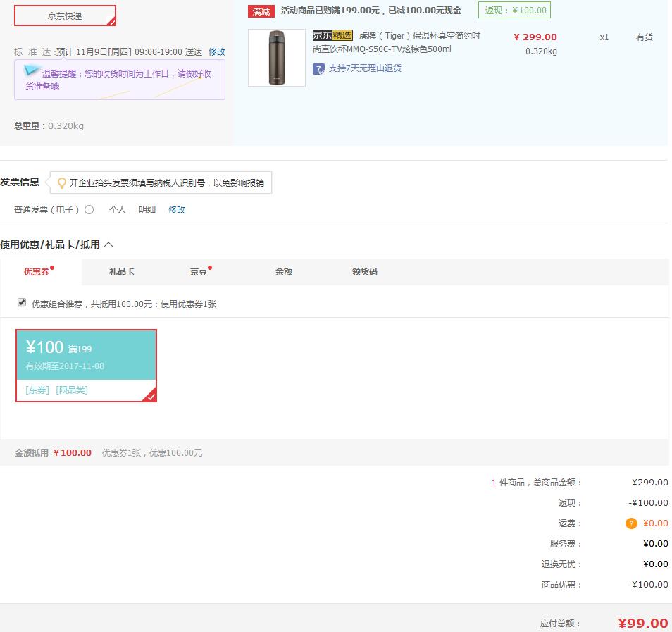Click the 总重量 0.320kg text
Image resolution: width=672 pixels, height=632 pixels.
[49, 126]
